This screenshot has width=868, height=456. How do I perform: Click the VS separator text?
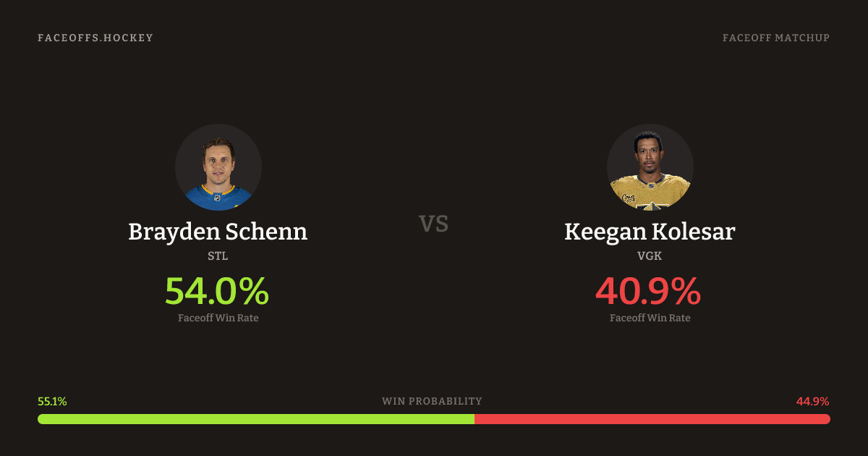(x=434, y=224)
